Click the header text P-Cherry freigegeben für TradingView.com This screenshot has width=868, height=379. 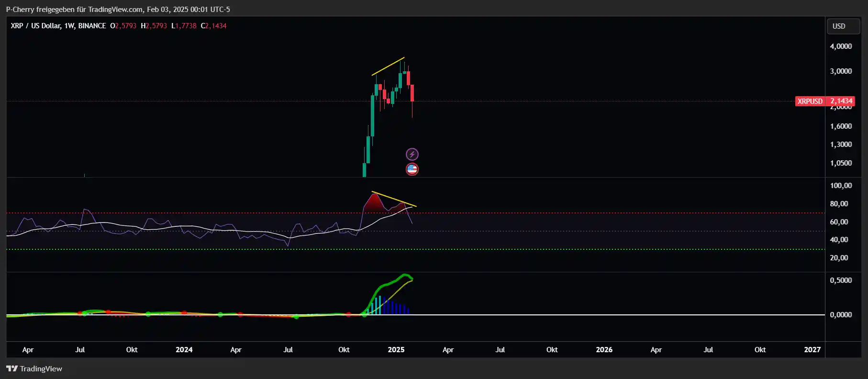point(74,10)
